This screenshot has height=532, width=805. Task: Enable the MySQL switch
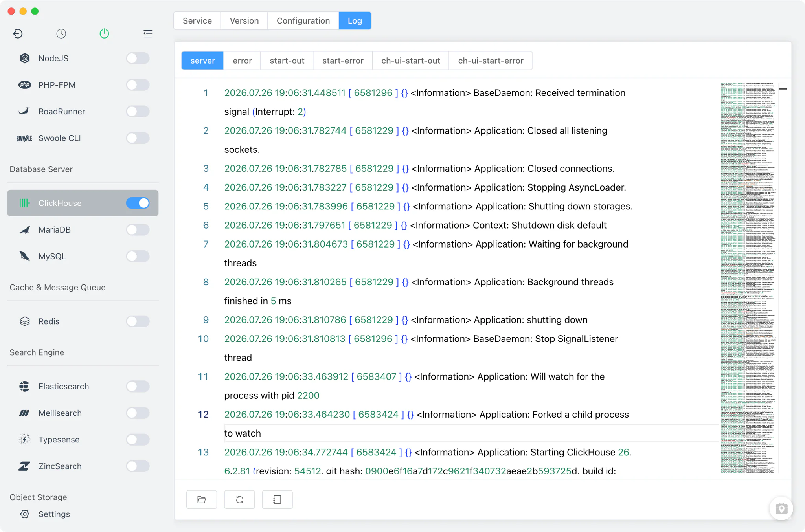click(138, 257)
